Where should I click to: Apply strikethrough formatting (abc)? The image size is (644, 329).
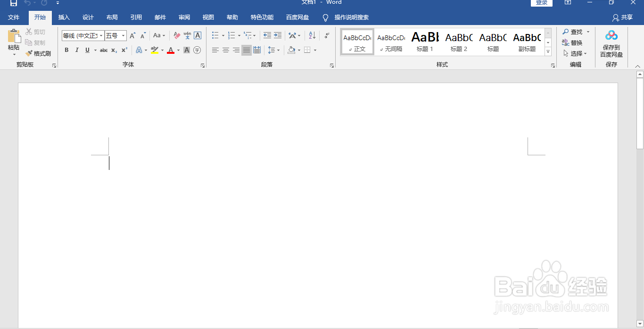[x=104, y=50]
